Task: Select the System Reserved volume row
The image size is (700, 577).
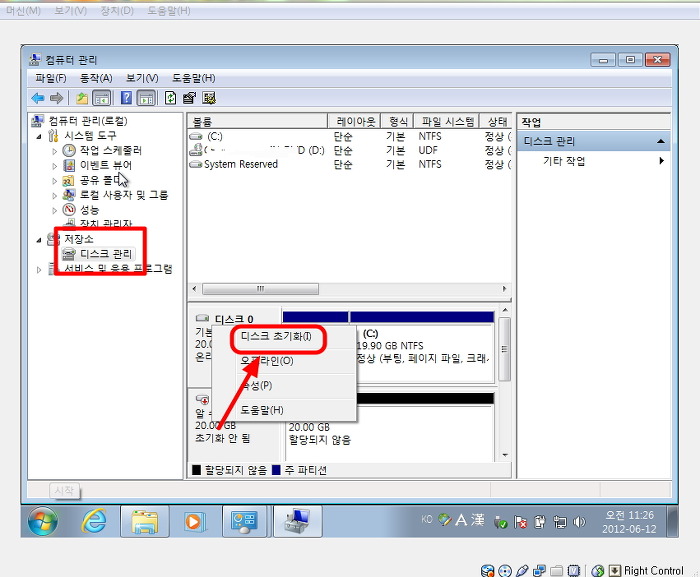Action: (x=240, y=165)
